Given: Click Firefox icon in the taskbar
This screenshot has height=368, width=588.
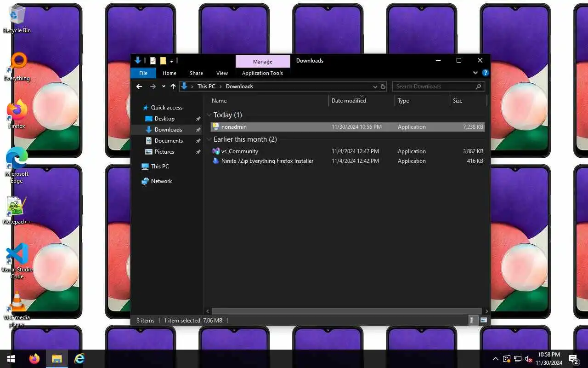Looking at the screenshot, I should (34, 359).
